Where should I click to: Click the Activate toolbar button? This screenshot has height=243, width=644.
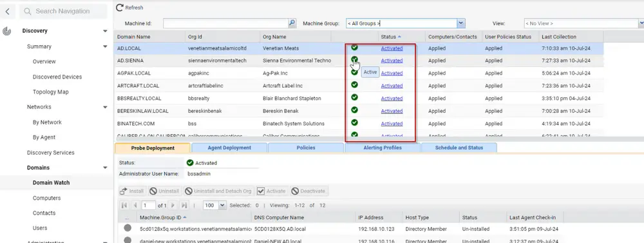272,191
